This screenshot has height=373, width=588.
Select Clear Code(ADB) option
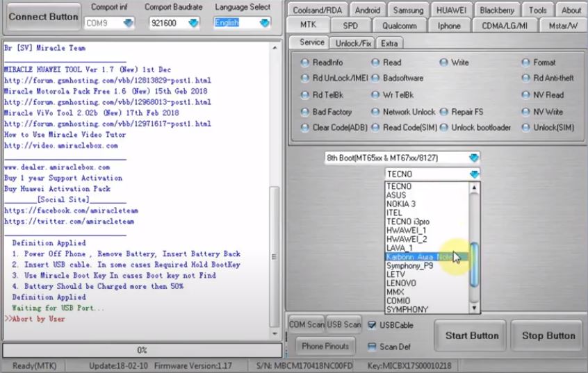click(305, 127)
